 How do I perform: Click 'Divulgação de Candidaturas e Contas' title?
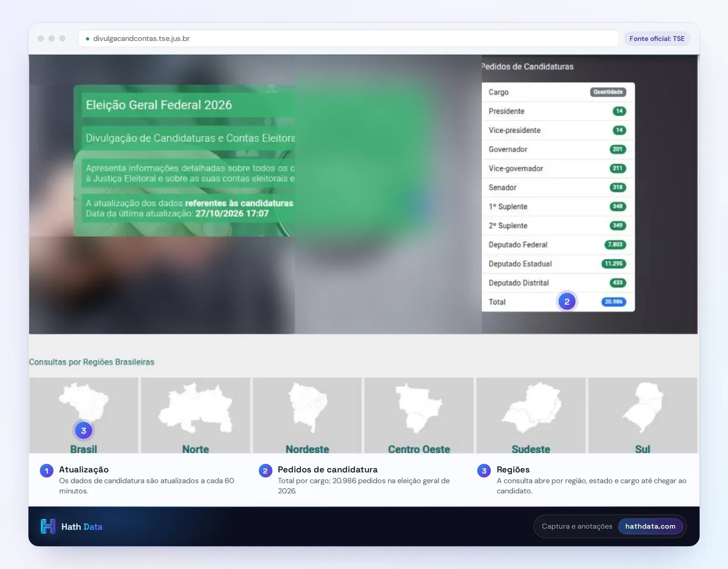click(x=190, y=138)
